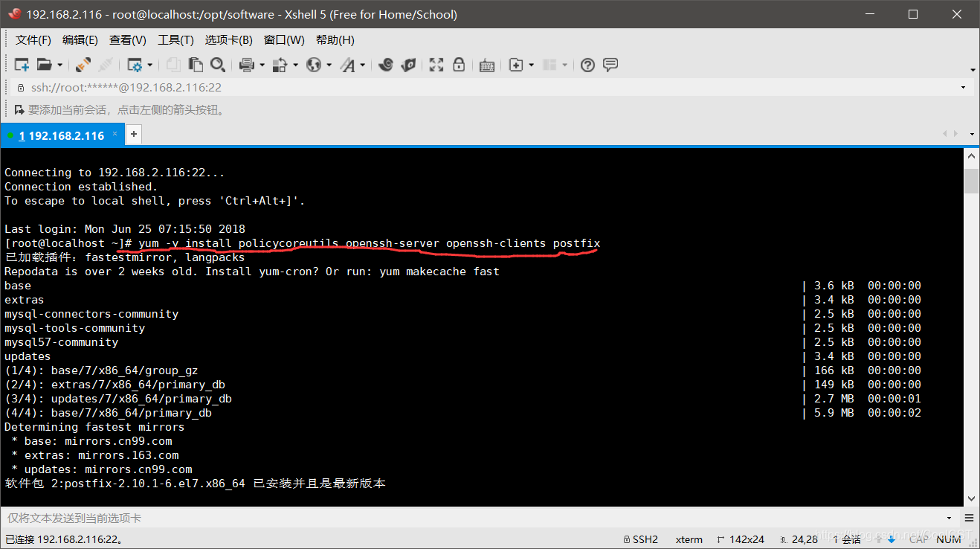Open session properties gear icon
Viewport: 980px width, 549px height.
[135, 65]
